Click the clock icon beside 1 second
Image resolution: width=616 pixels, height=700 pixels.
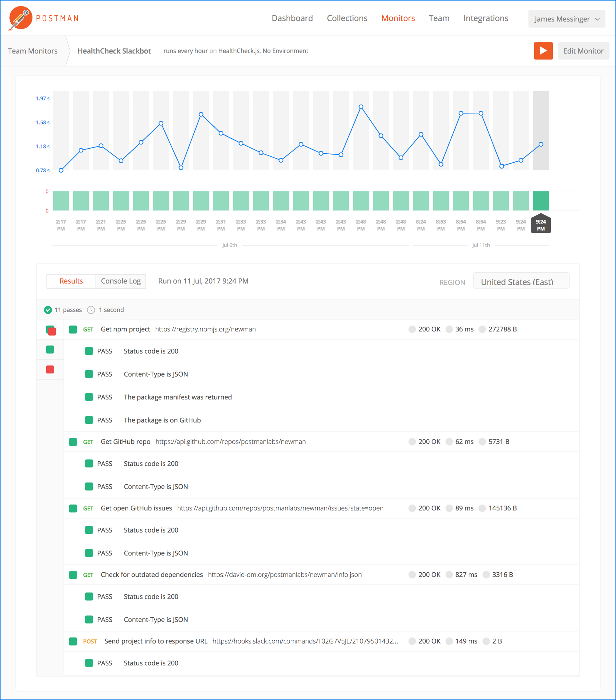(x=91, y=310)
